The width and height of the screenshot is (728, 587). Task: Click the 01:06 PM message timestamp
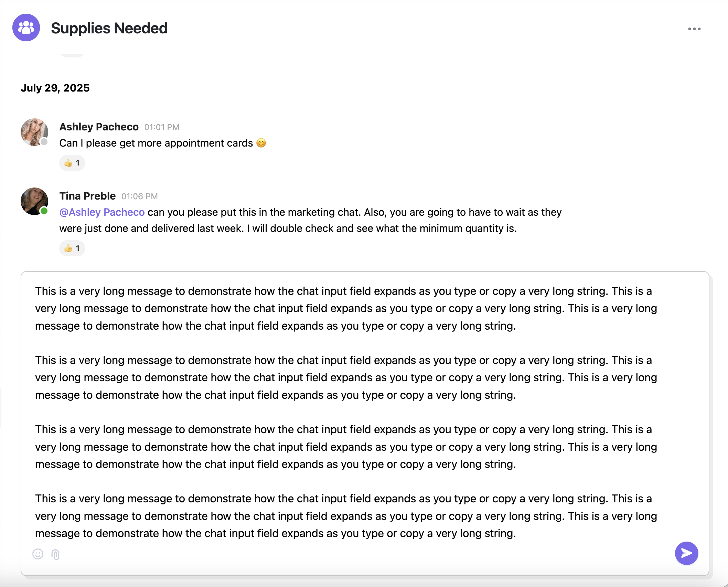140,196
